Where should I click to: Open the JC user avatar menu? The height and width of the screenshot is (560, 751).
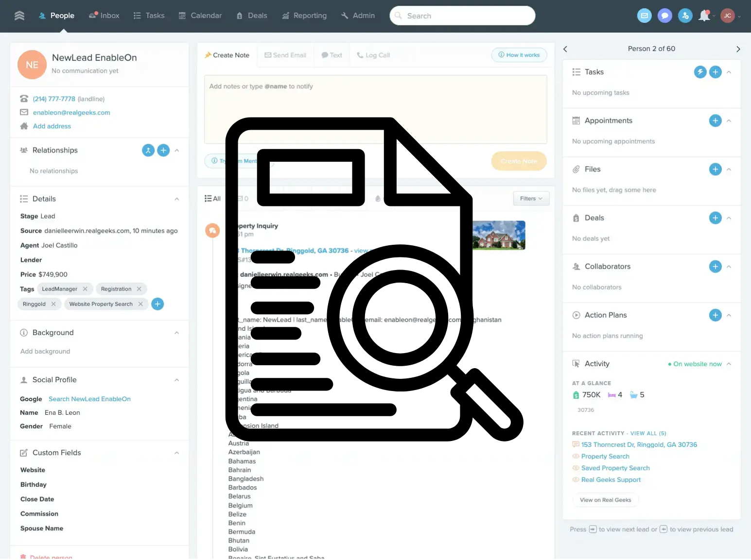[x=728, y=16]
